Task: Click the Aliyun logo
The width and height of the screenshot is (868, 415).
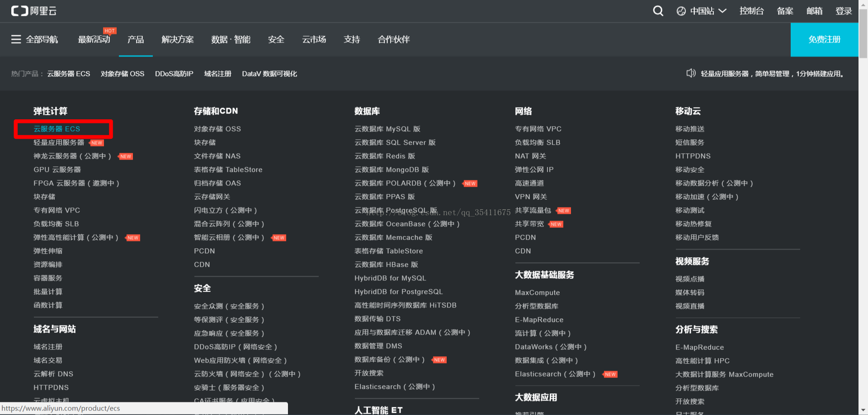Action: (34, 11)
